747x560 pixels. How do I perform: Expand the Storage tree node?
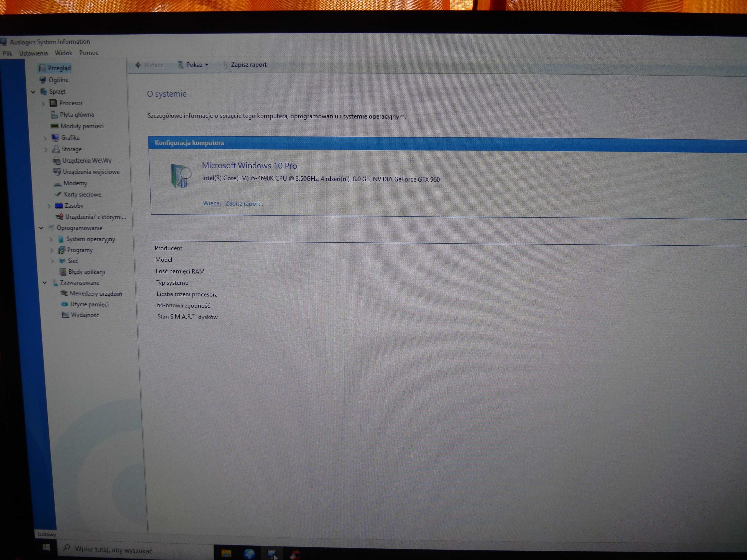coord(46,150)
